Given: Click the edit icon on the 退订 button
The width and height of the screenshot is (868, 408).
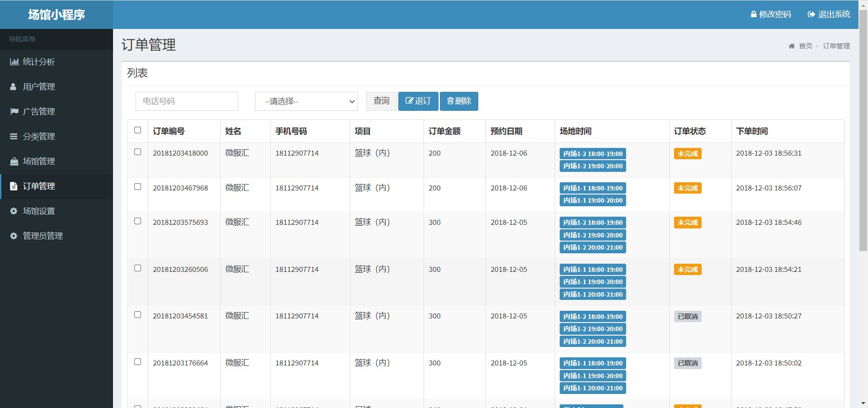Looking at the screenshot, I should (409, 101).
